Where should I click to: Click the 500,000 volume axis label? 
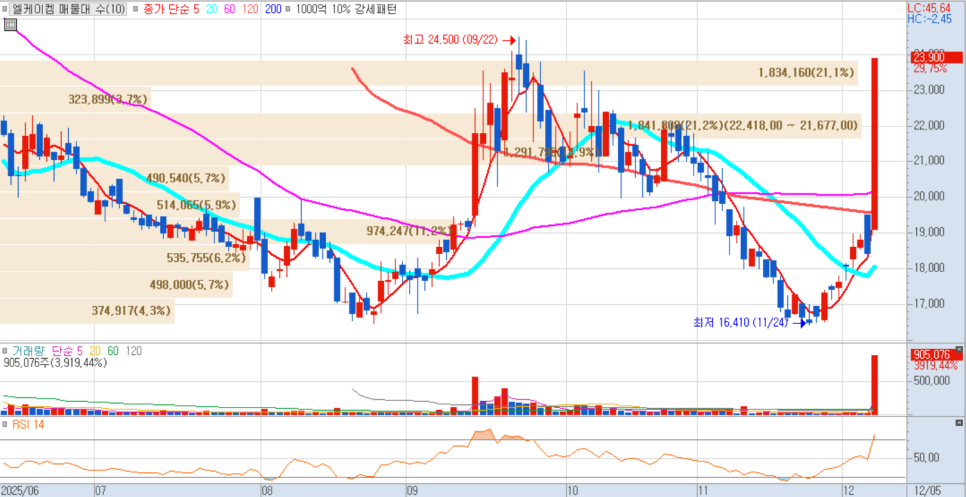[x=932, y=381]
